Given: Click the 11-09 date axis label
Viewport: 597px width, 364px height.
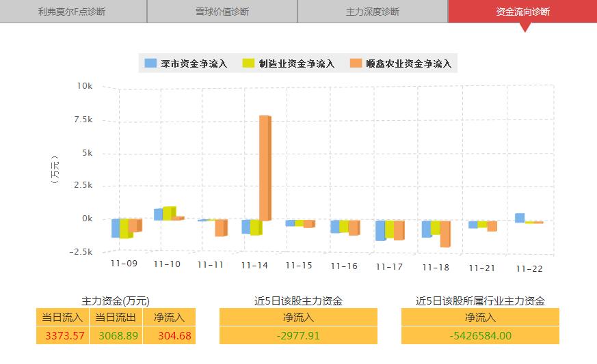Looking at the screenshot, I should (124, 263).
